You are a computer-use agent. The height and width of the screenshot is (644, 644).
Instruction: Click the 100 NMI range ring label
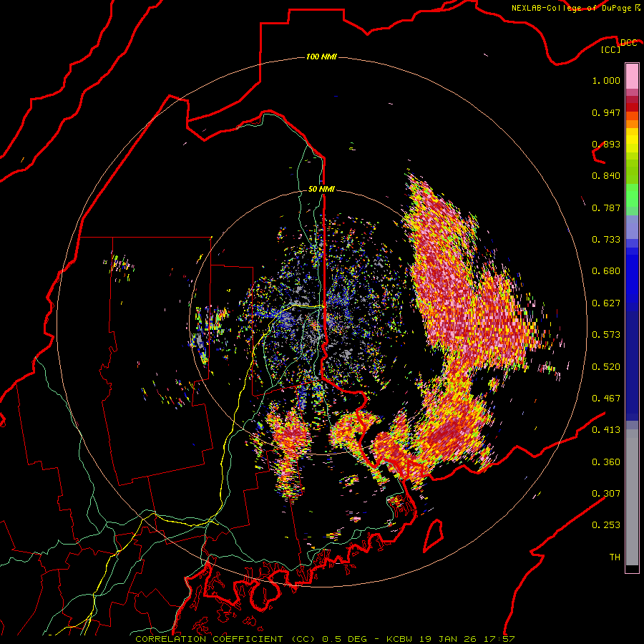point(321,57)
